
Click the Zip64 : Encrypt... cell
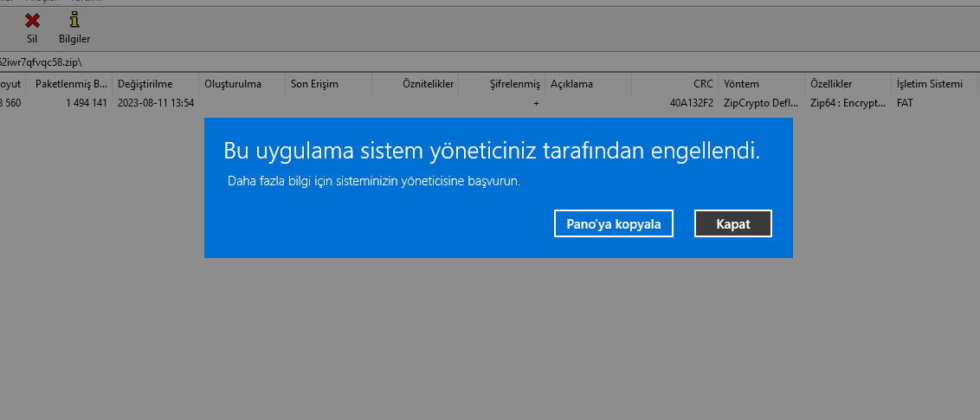coord(848,103)
